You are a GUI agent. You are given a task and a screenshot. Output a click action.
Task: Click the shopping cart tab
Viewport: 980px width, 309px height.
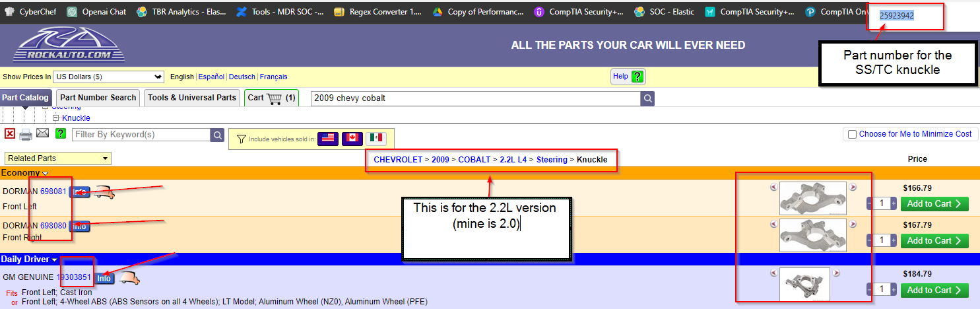pos(271,98)
